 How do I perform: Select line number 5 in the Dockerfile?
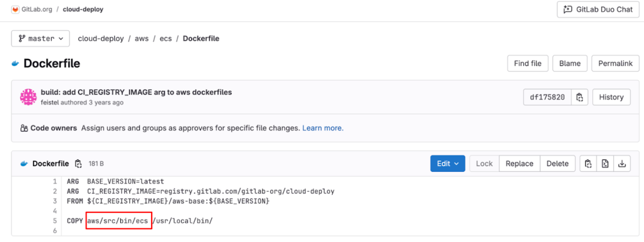(55, 220)
